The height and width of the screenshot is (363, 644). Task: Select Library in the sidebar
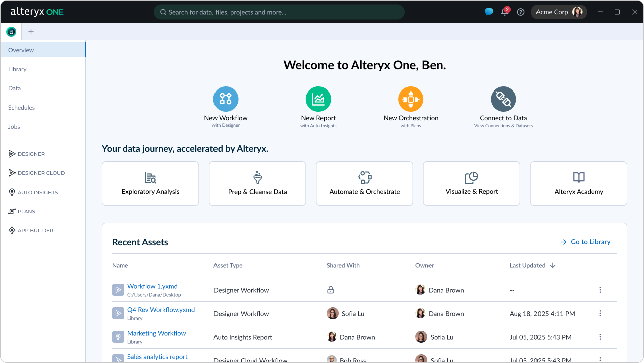tap(18, 69)
